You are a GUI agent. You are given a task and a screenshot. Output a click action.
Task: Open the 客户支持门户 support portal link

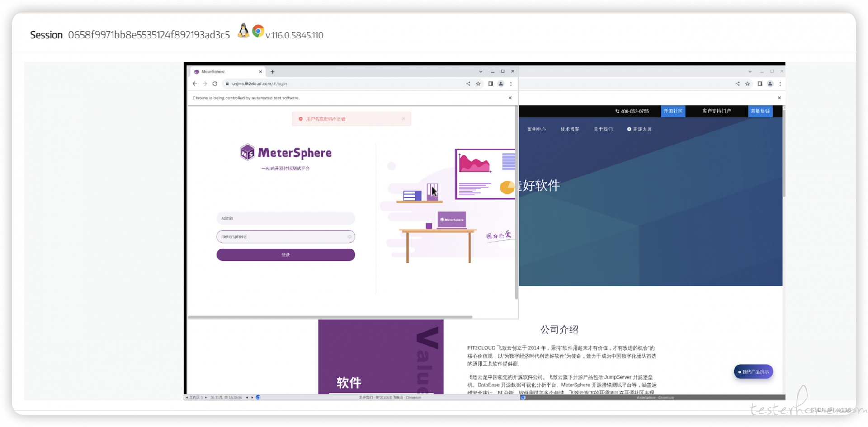coord(717,111)
